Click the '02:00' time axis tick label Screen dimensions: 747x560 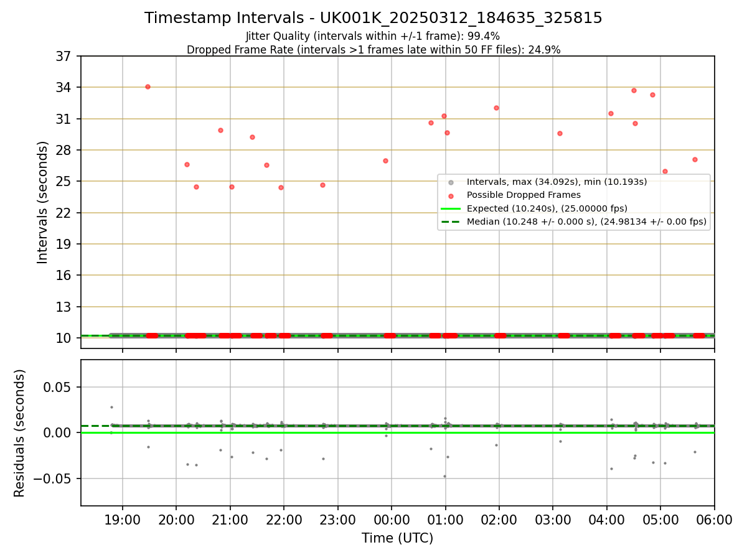coord(499,519)
